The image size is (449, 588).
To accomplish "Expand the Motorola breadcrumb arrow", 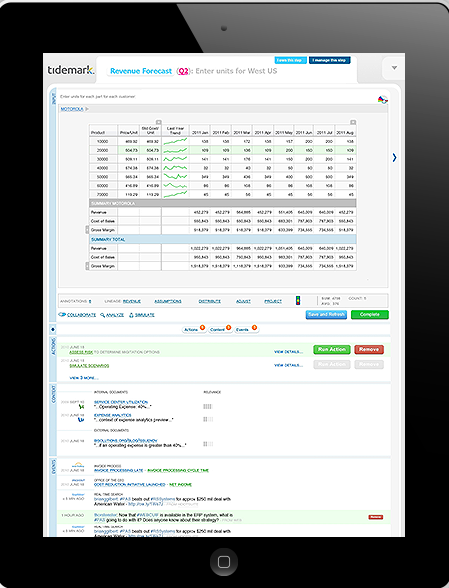I will click(x=87, y=109).
